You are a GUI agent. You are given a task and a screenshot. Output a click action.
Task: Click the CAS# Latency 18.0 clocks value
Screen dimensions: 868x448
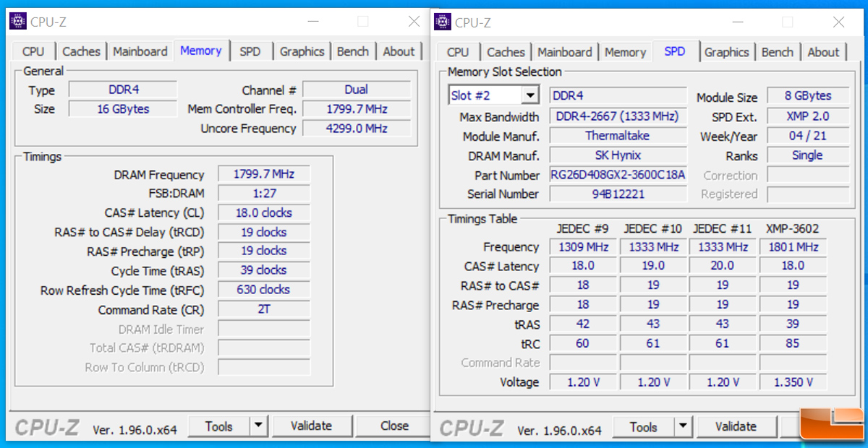pos(264,212)
